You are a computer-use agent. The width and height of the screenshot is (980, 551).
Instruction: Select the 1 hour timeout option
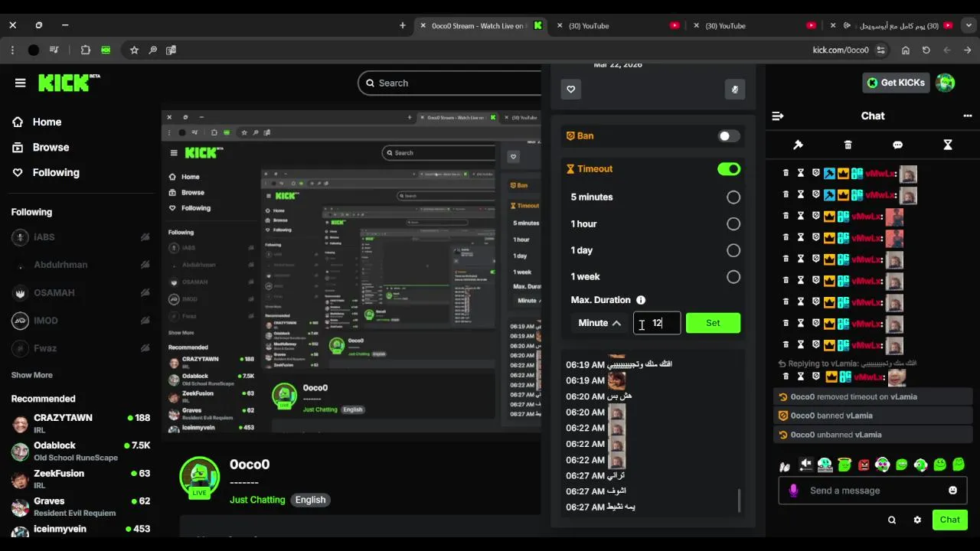coord(733,224)
